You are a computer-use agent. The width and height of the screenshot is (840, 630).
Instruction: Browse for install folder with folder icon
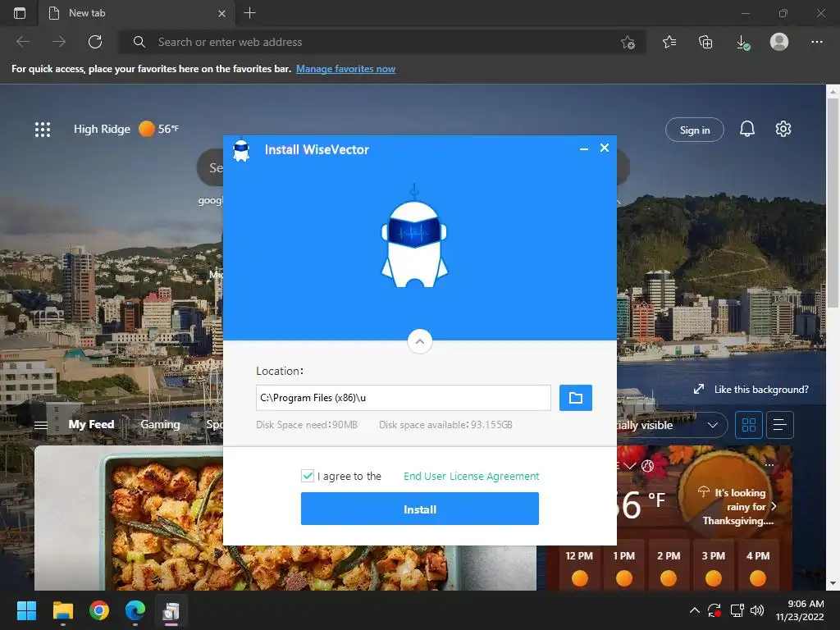pyautogui.click(x=575, y=398)
